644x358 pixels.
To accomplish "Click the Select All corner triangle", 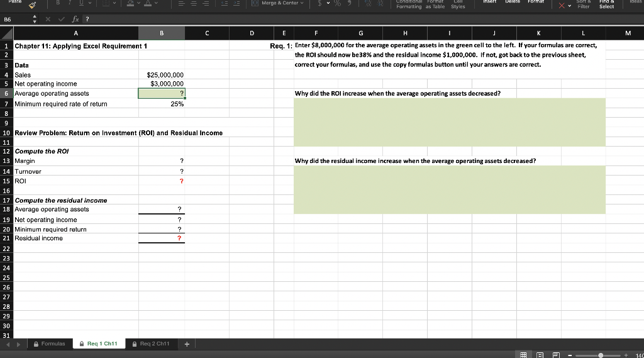I will [6, 33].
